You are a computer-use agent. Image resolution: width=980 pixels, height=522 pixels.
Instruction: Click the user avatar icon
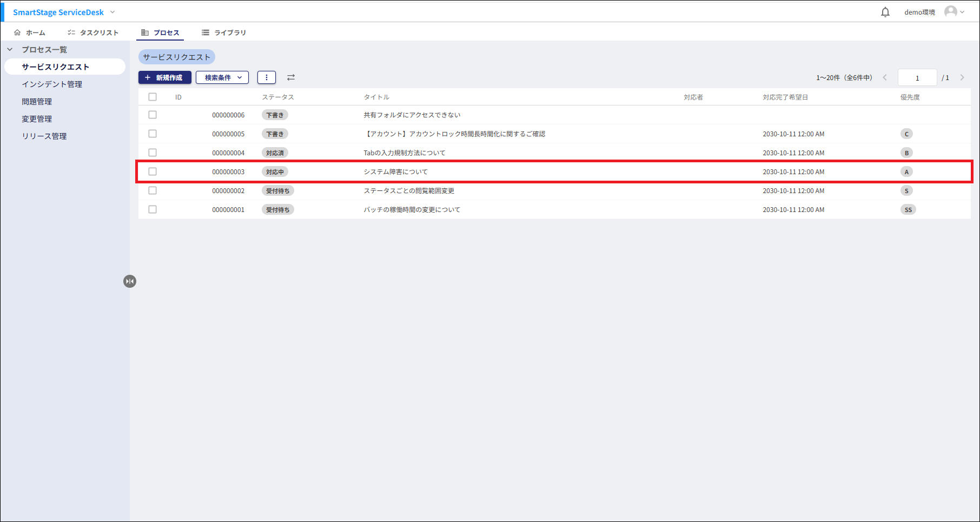click(x=950, y=12)
